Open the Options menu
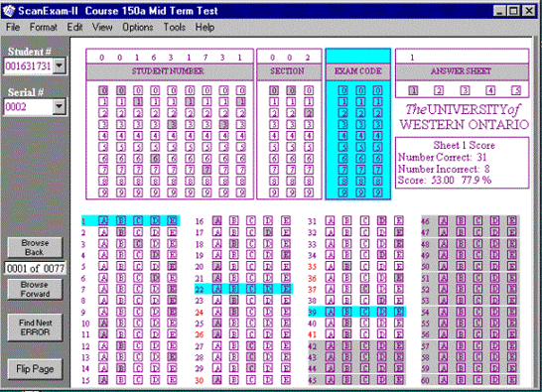 click(x=138, y=27)
